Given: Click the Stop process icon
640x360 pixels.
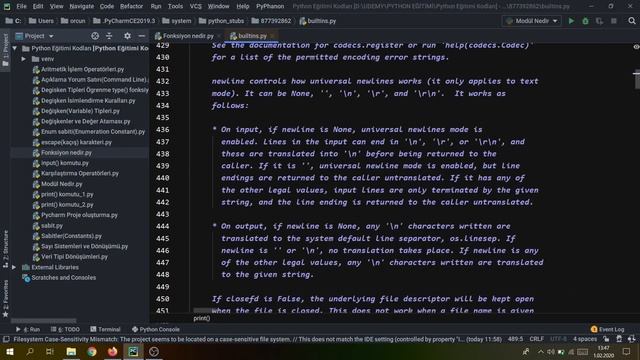Looking at the screenshot, I should tap(613, 21).
